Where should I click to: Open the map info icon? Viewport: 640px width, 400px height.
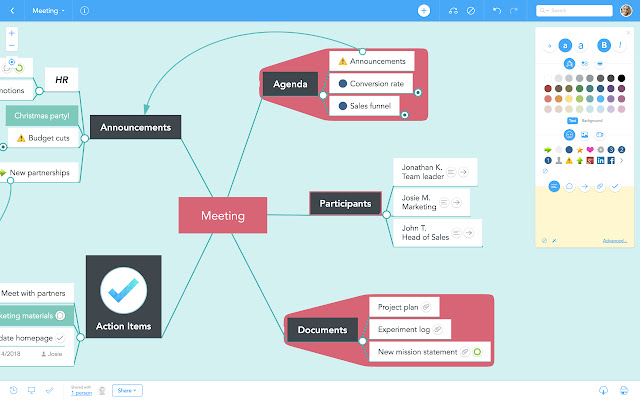click(84, 11)
